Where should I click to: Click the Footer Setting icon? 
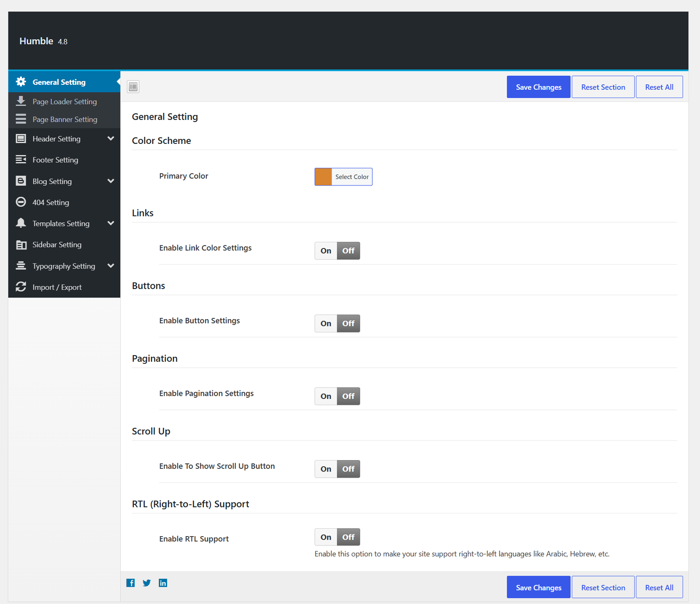(x=21, y=160)
